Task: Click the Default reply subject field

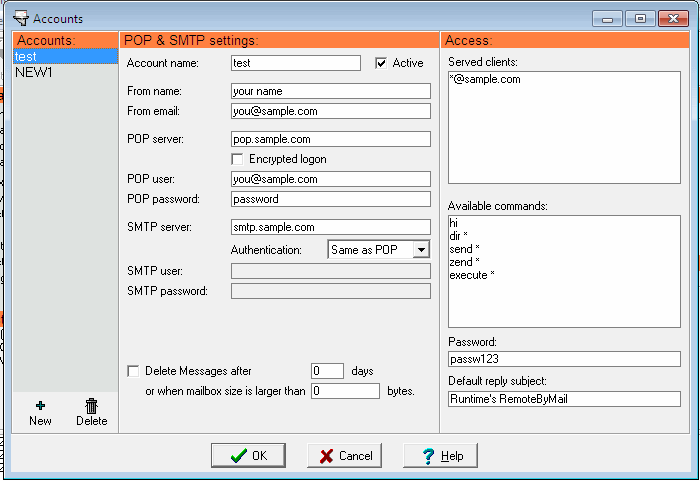Action: click(564, 399)
